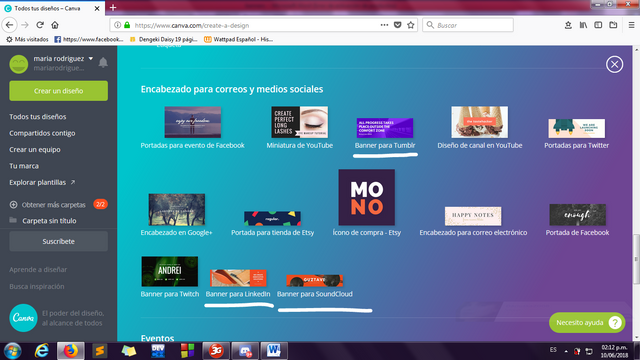Click the 3G modem taskbar icon
Screen dimensions: 640x360
click(216, 351)
